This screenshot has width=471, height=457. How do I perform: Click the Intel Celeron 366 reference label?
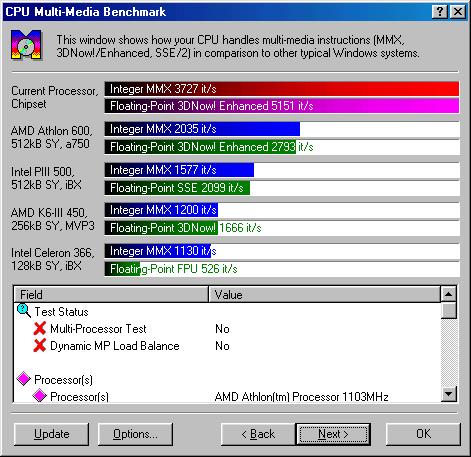(x=53, y=259)
